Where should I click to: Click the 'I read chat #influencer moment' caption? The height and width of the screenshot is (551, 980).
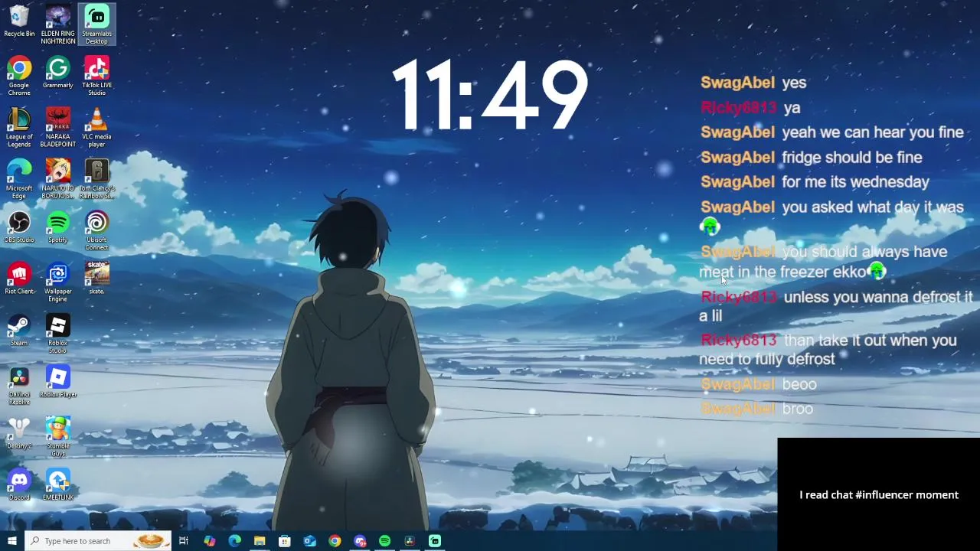879,495
